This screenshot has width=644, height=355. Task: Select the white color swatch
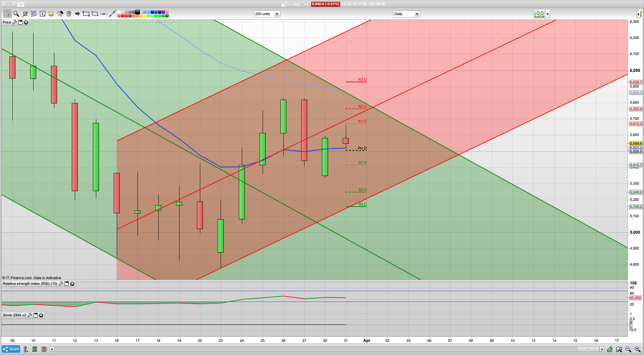pyautogui.click(x=119, y=12)
